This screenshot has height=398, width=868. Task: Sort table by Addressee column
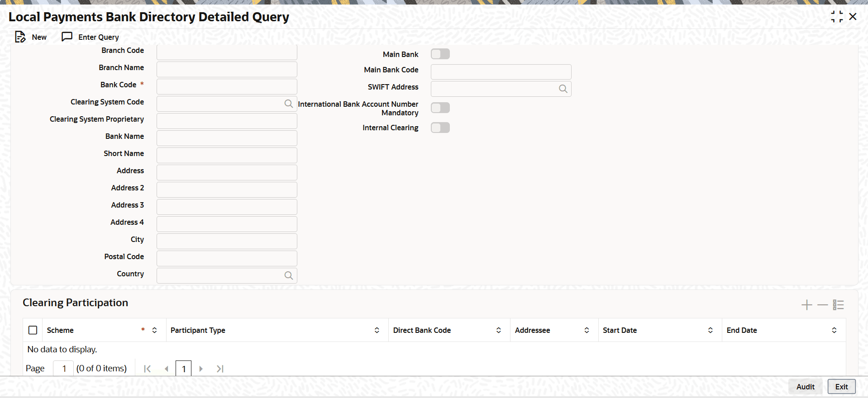[587, 330]
